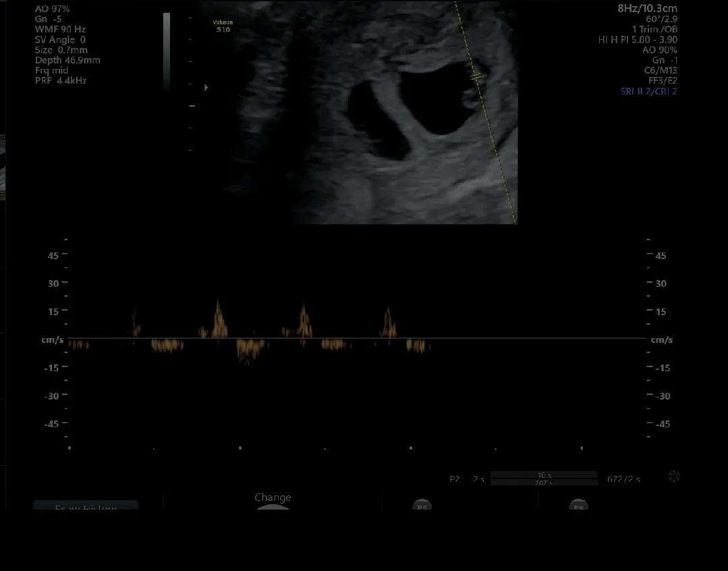Click the 'cm/s' unit label on the left axis
The width and height of the screenshot is (728, 571).
[x=53, y=339]
